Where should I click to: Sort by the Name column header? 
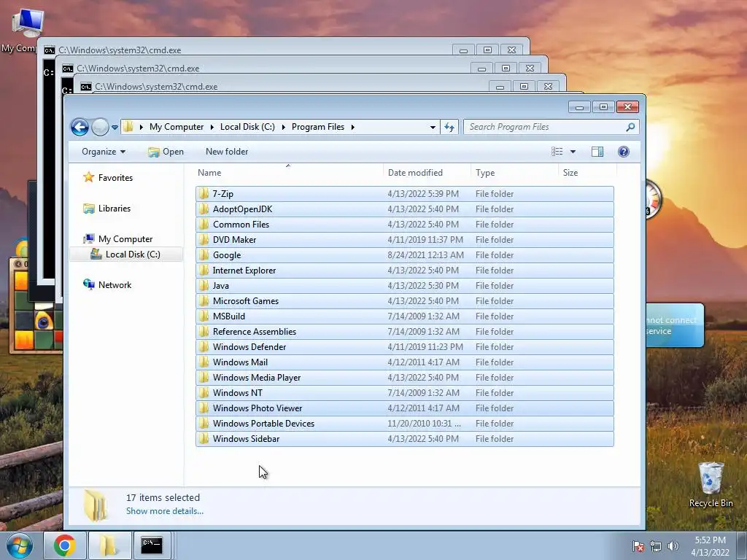click(x=288, y=172)
